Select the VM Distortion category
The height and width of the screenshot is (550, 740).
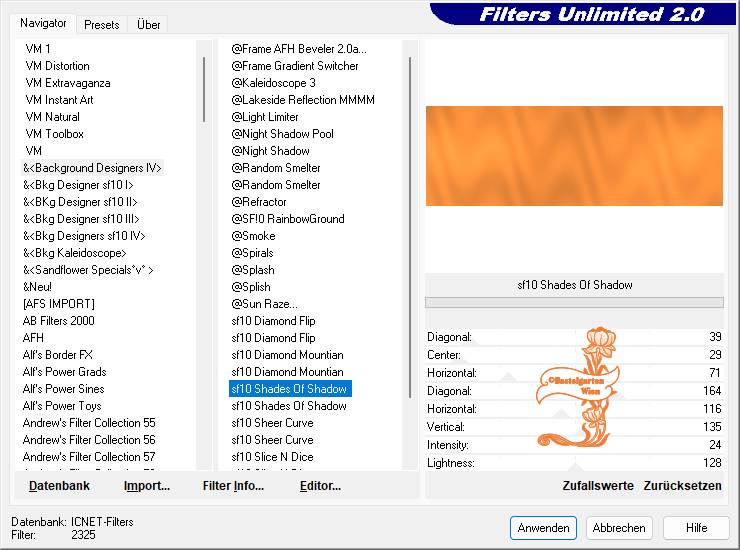coord(57,66)
